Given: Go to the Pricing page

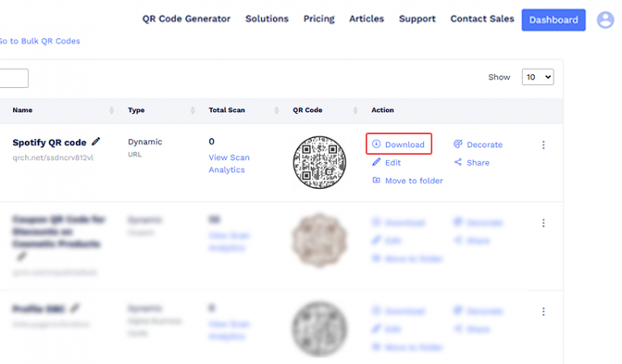Looking at the screenshot, I should (x=319, y=19).
